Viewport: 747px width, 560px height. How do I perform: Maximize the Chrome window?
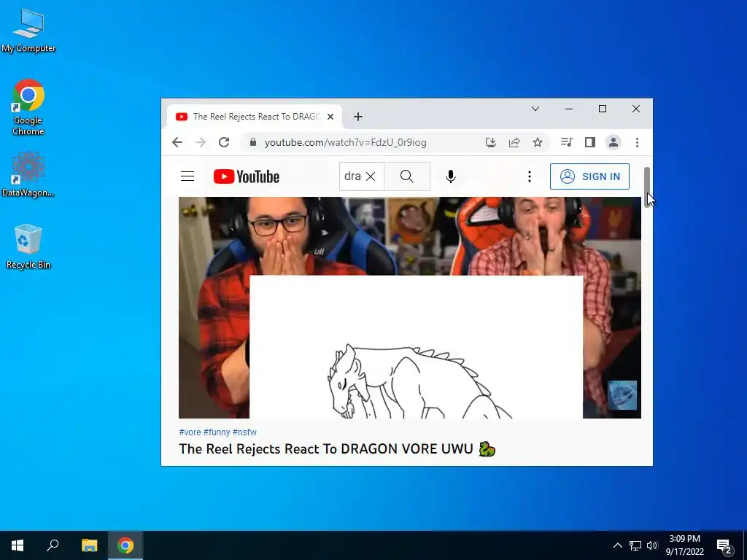pyautogui.click(x=603, y=109)
